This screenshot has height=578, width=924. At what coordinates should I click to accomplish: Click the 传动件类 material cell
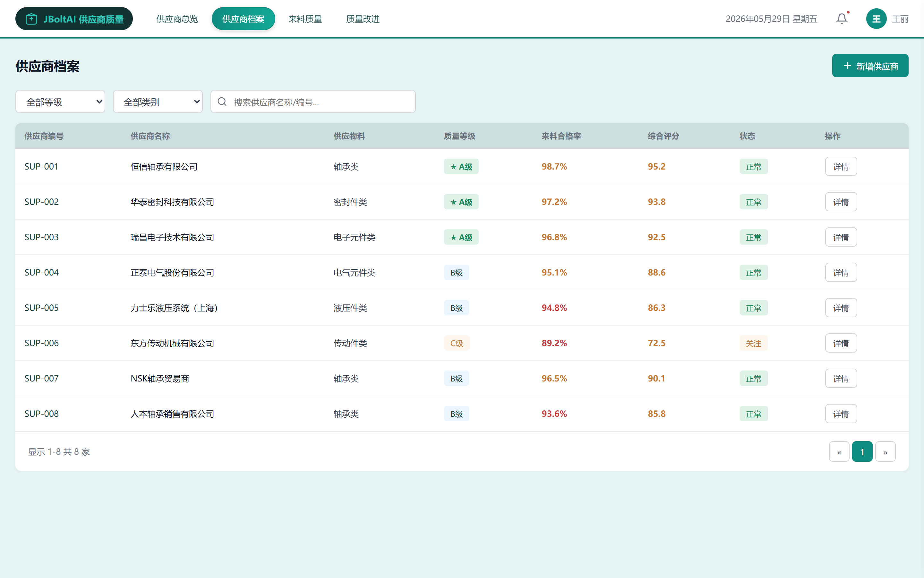[x=350, y=343]
